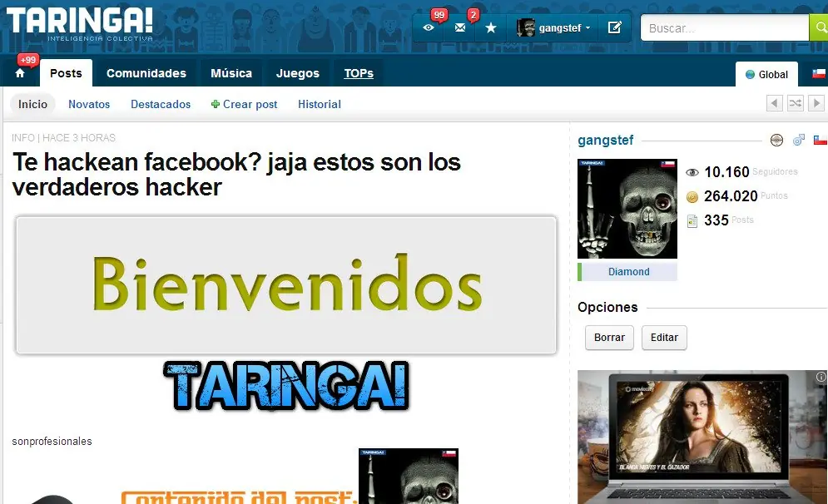The image size is (828, 504).
Task: Click the INFO category label above the title
Action: [23, 138]
